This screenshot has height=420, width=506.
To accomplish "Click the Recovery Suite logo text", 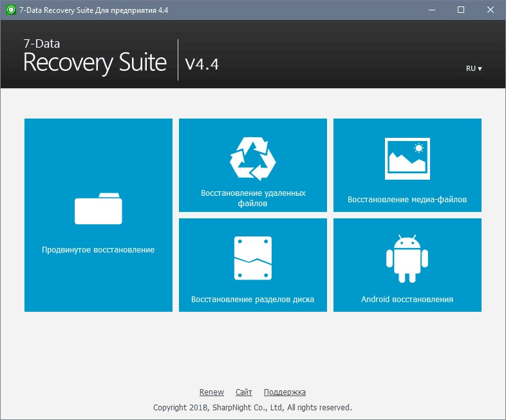I will coord(95,62).
